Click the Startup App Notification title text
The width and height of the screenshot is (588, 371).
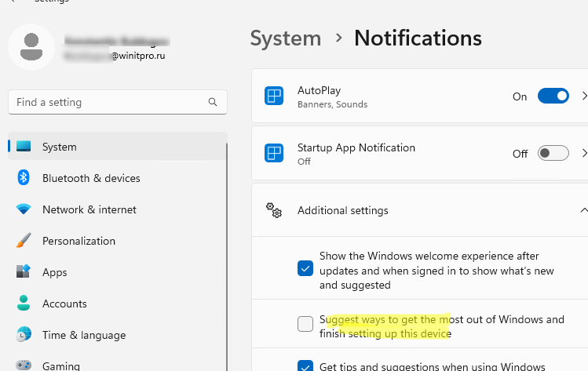[356, 147]
